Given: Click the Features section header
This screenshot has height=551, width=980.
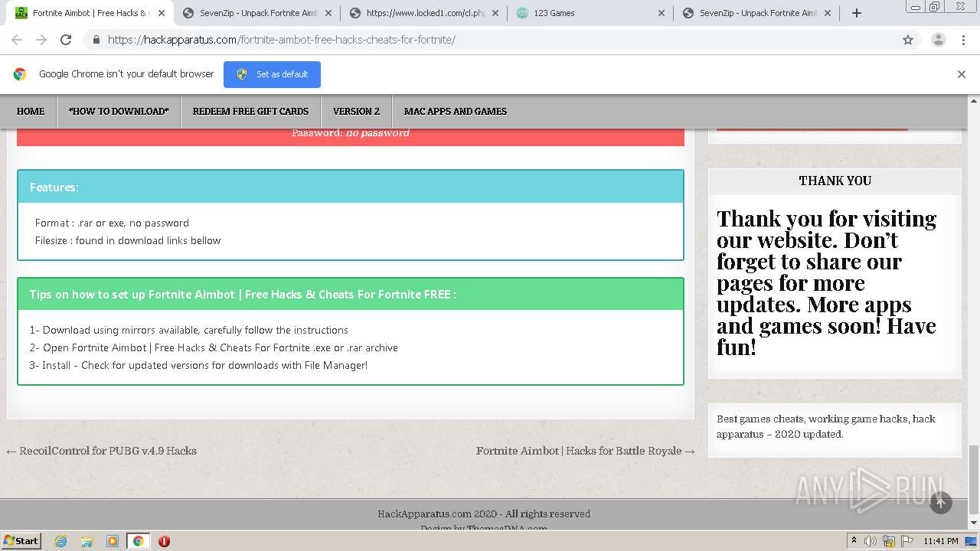Looking at the screenshot, I should (x=351, y=187).
